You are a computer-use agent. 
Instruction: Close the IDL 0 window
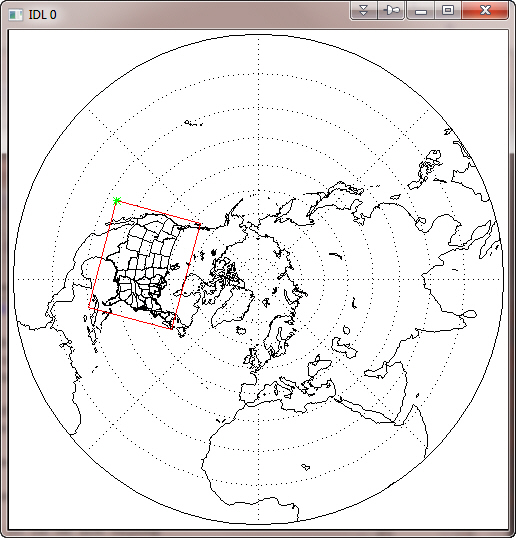point(485,10)
